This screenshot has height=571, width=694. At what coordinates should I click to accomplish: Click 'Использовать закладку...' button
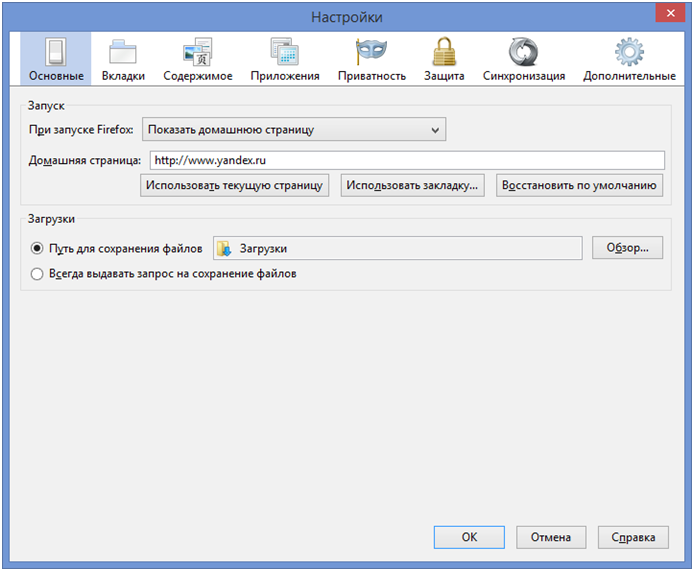click(413, 185)
